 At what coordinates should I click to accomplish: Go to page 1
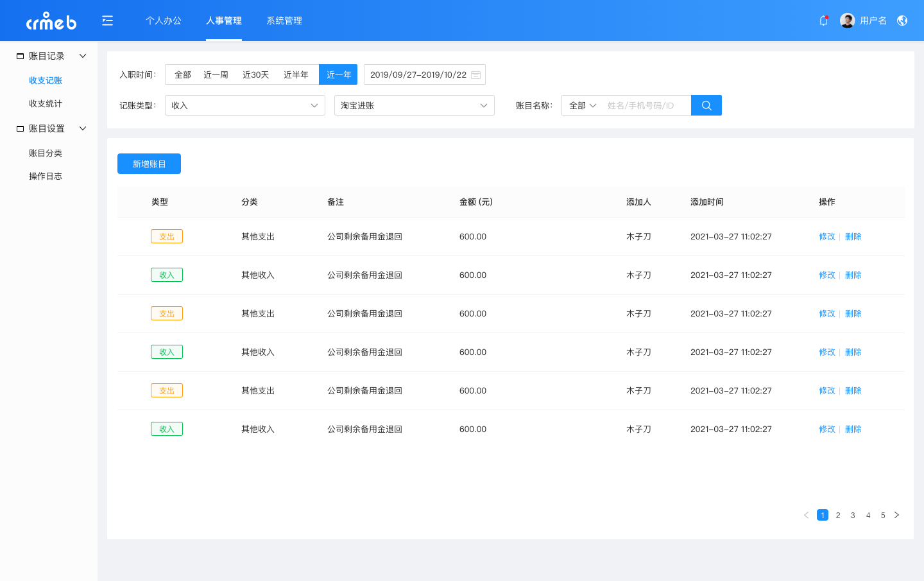(823, 515)
